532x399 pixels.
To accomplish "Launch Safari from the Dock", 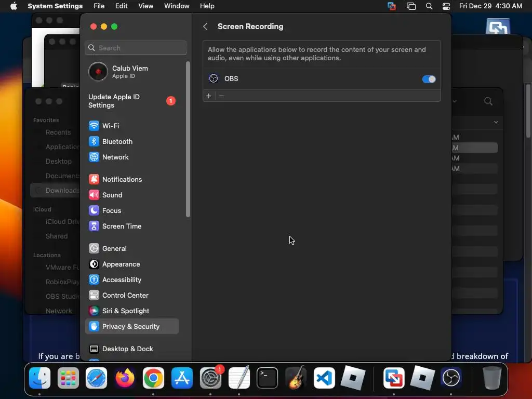I will (96, 378).
